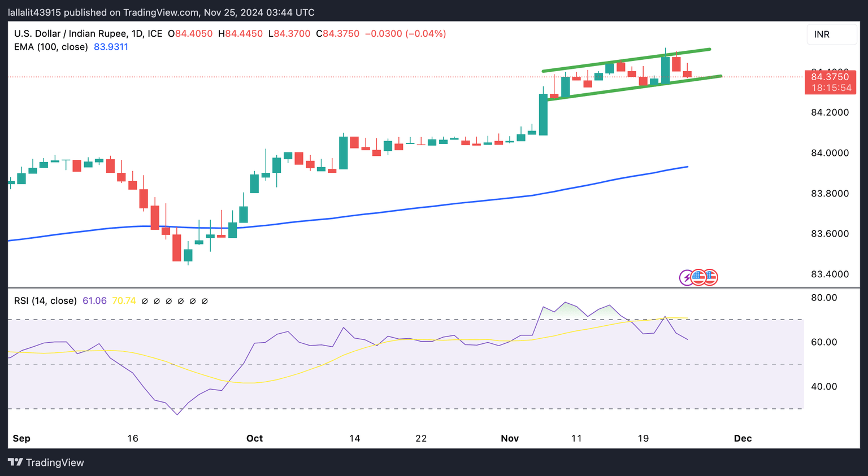Click the Dec label on time axis
Viewport: 868px width, 476px height.
743,438
